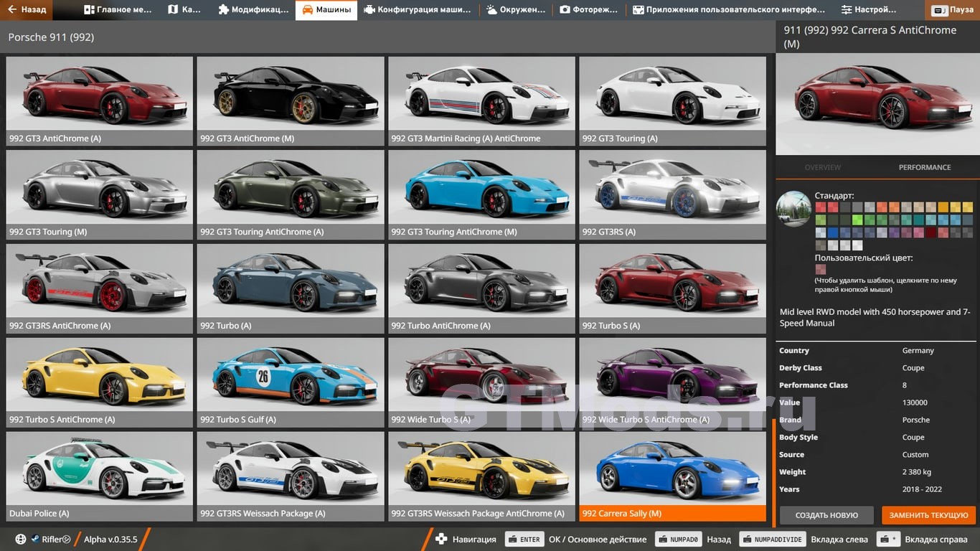Click the СОЗДАТЬ НОВУЮ button
The image size is (980, 551).
826,515
